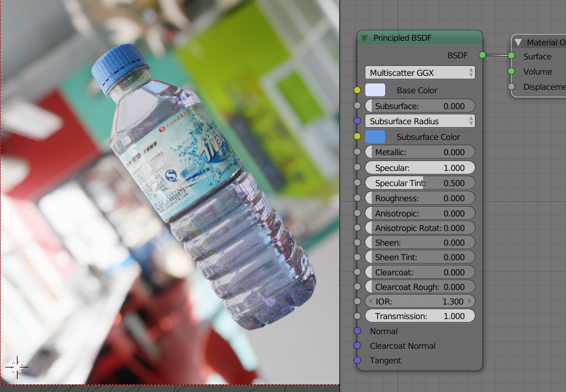Click the Normal input socket
Screen dimensions: 566x392
click(357, 331)
